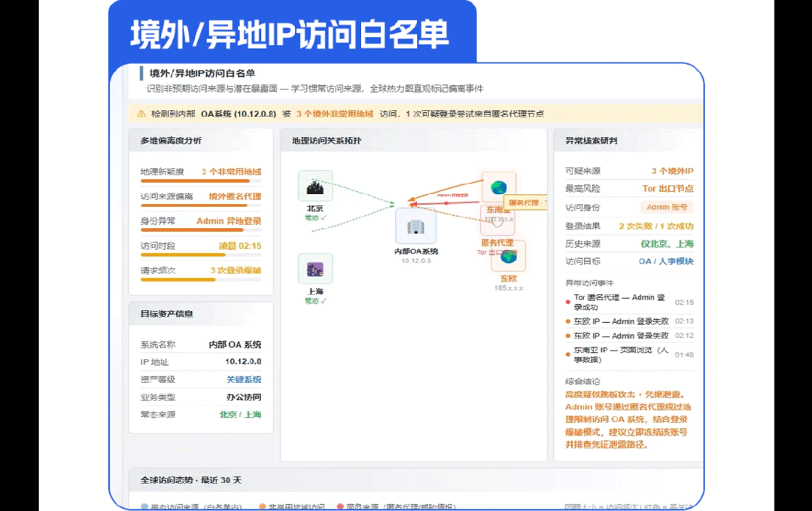The height and width of the screenshot is (511, 812).
Task: Click the 关键系统 asset level link
Action: 244,379
